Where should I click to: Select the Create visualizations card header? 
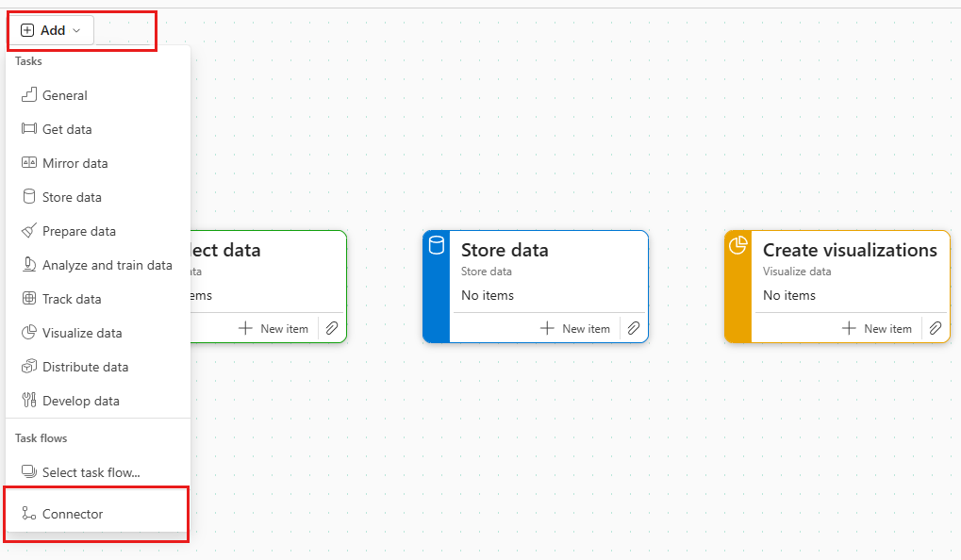[852, 250]
